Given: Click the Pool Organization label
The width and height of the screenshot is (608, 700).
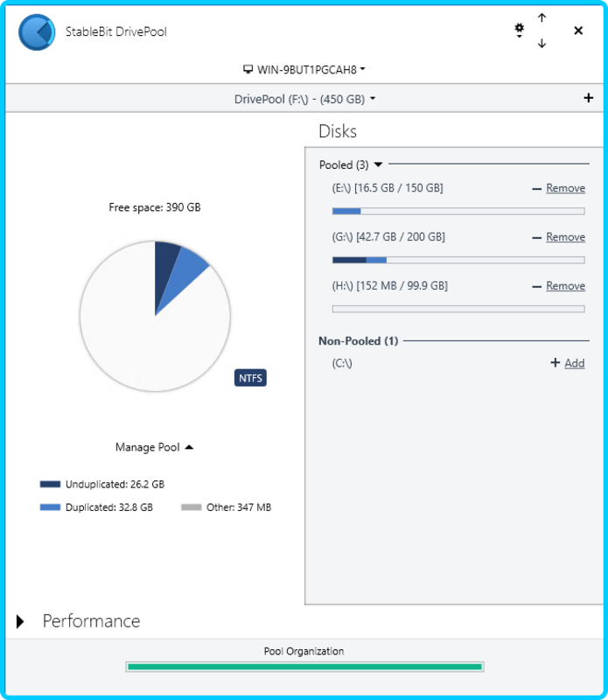Looking at the screenshot, I should 304,651.
